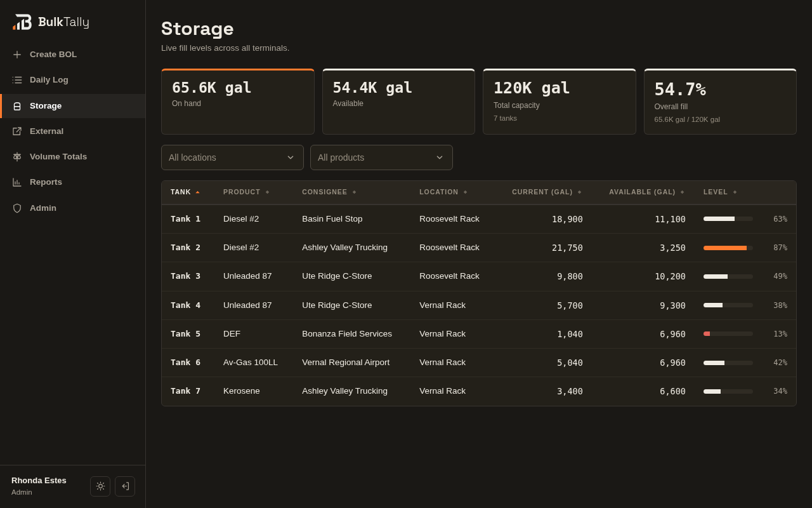
Task: Click Basin Fuel Stop consignee cell
Action: [x=332, y=219]
